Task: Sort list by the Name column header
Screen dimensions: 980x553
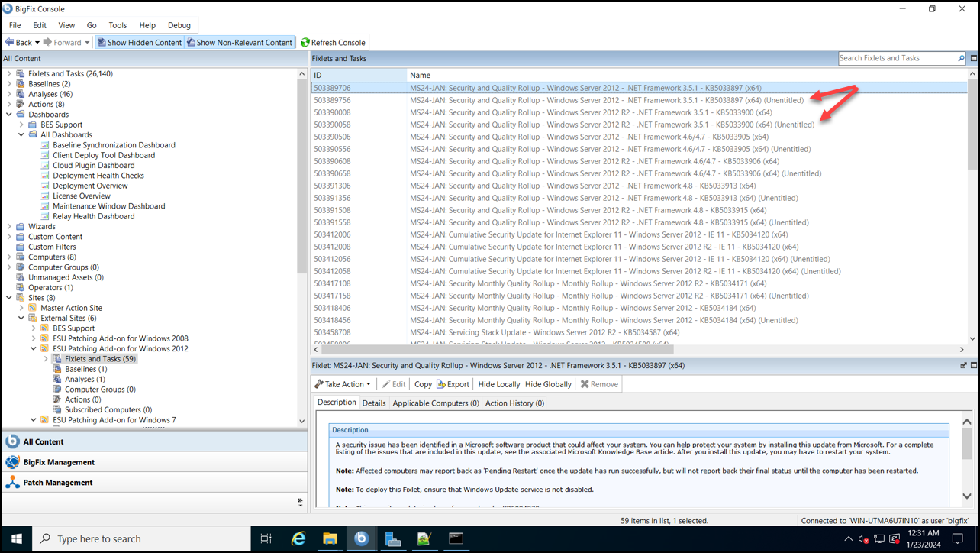Action: (x=688, y=75)
